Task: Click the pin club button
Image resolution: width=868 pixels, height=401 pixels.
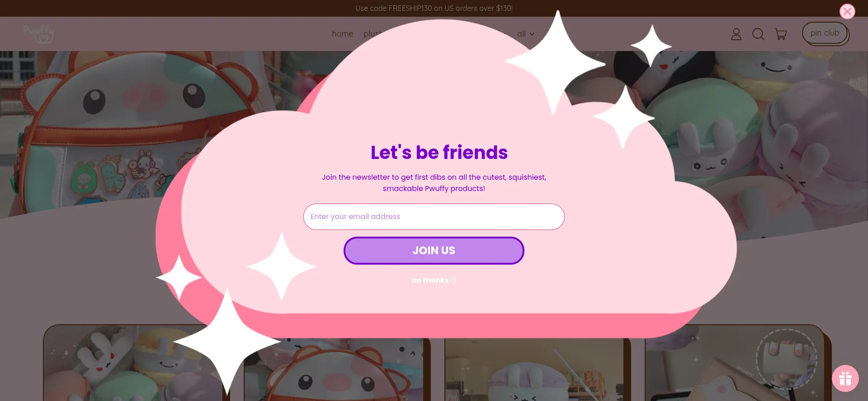Action: click(x=825, y=33)
